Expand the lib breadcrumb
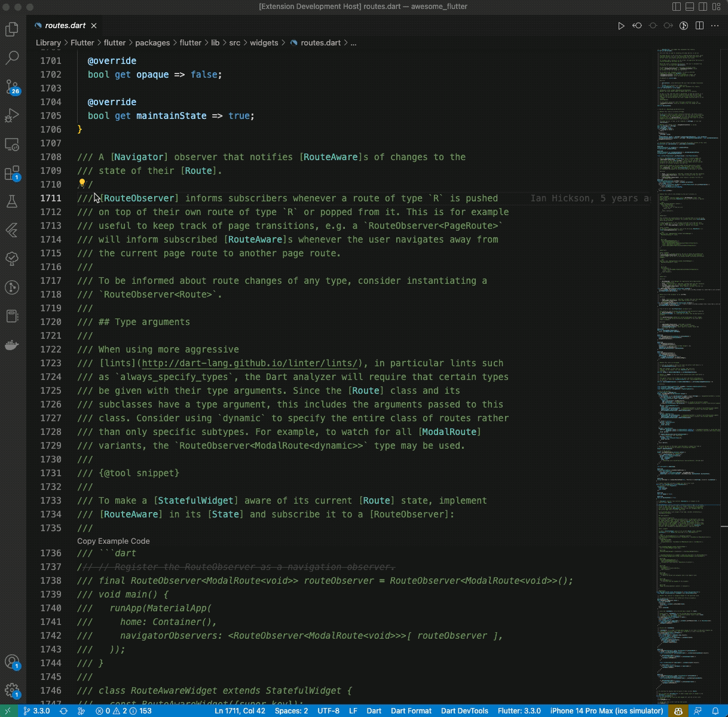The width and height of the screenshot is (728, 717). tap(215, 42)
